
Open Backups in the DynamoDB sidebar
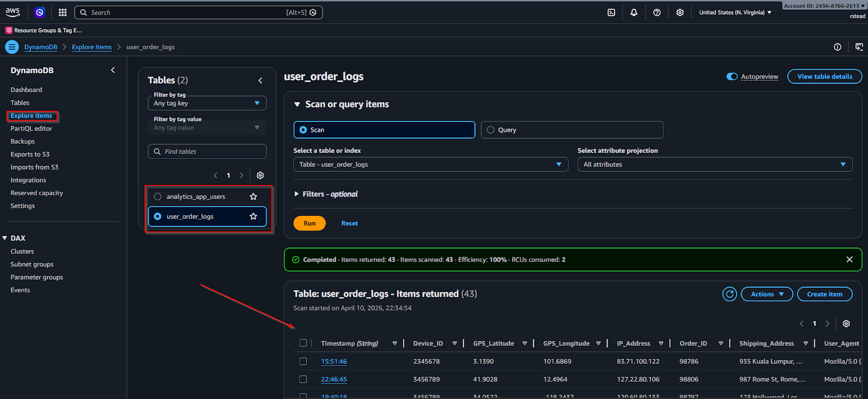click(23, 141)
